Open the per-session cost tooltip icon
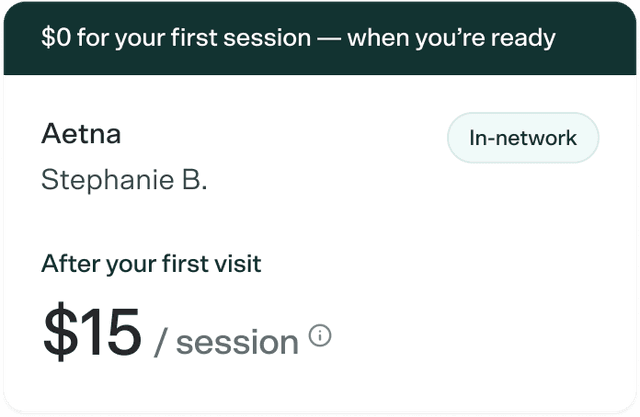Screen dimensions: 640x417 point(320,336)
